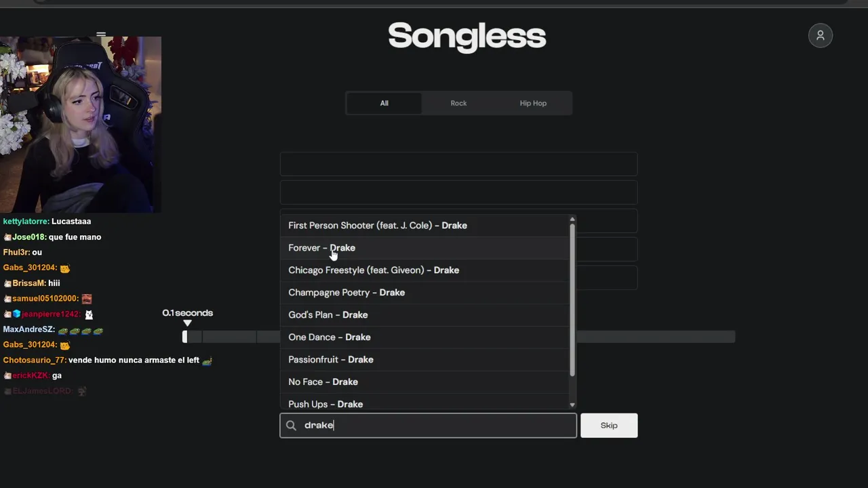
Task: Click the Songless logo
Action: point(467,37)
